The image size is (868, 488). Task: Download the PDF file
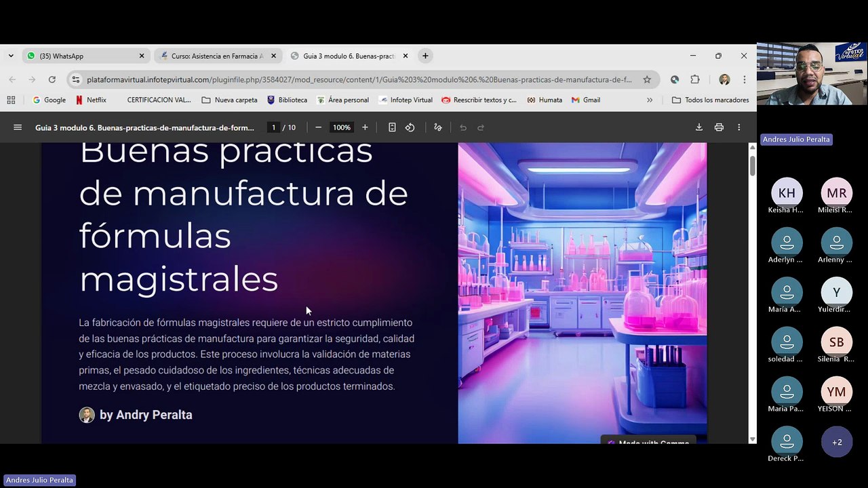click(x=699, y=127)
